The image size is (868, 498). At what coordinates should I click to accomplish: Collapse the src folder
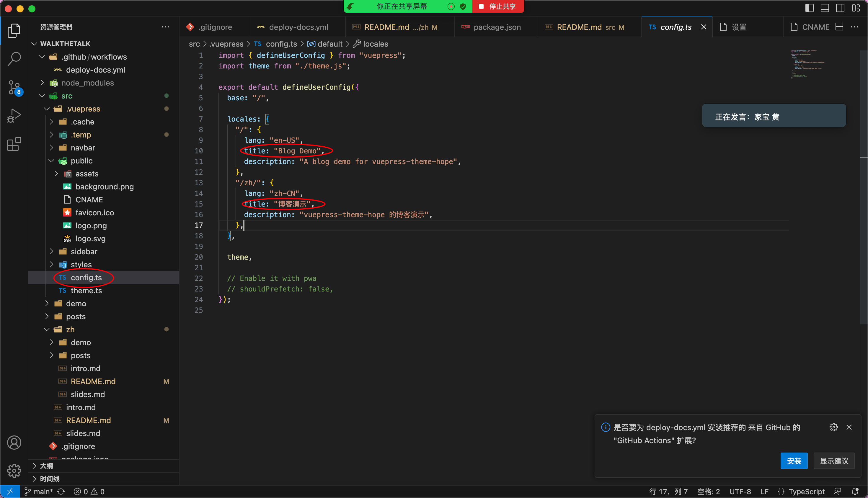coord(42,96)
